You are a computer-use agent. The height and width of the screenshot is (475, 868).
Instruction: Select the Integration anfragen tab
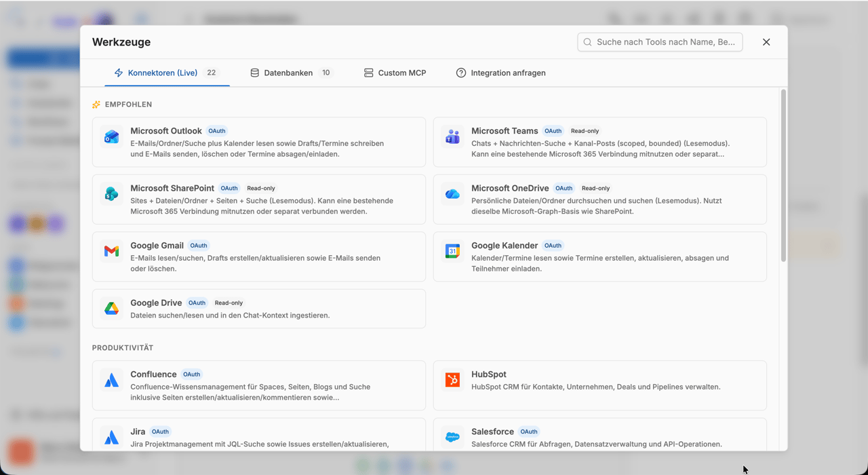[500, 73]
